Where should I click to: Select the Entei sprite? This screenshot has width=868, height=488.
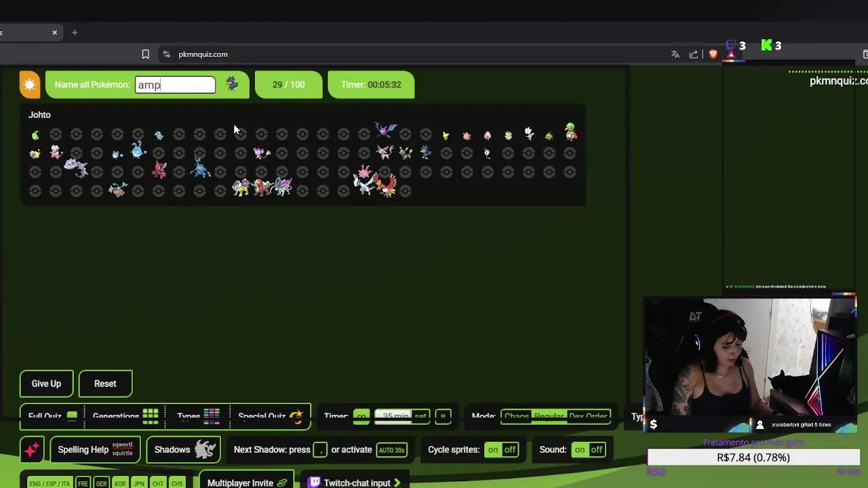coord(262,187)
